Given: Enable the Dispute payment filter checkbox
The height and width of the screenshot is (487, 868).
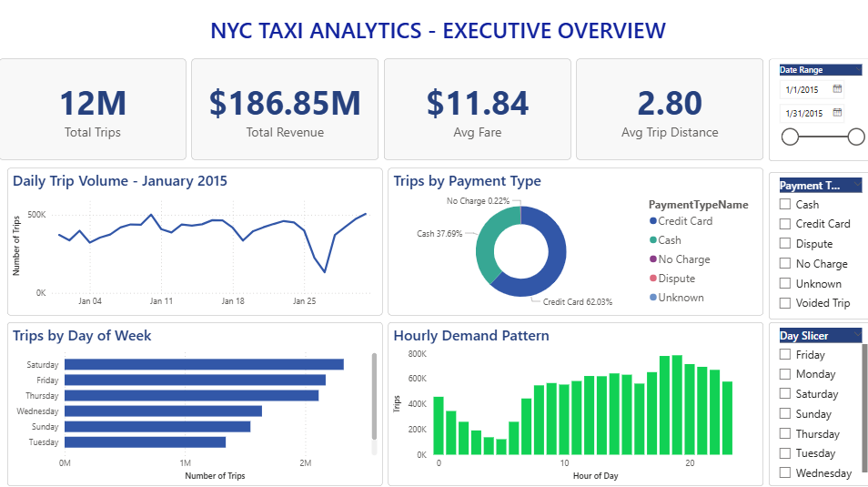Looking at the screenshot, I should click(785, 243).
